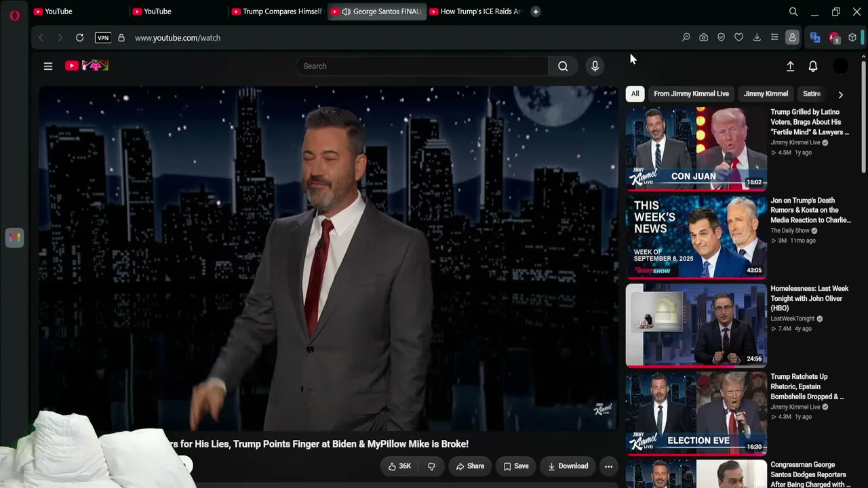Image resolution: width=868 pixels, height=488 pixels.
Task: Mute the George Santos tab audio
Action: [346, 12]
